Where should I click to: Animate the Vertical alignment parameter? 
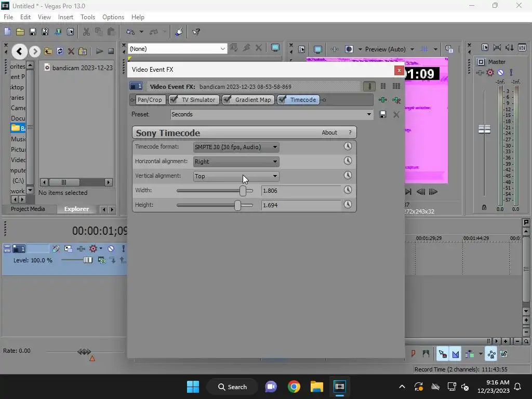[x=348, y=176]
